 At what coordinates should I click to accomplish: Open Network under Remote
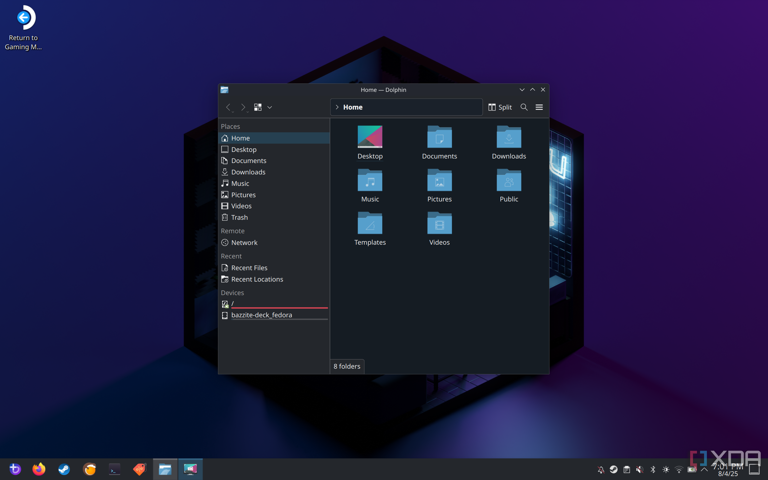(x=274, y=242)
